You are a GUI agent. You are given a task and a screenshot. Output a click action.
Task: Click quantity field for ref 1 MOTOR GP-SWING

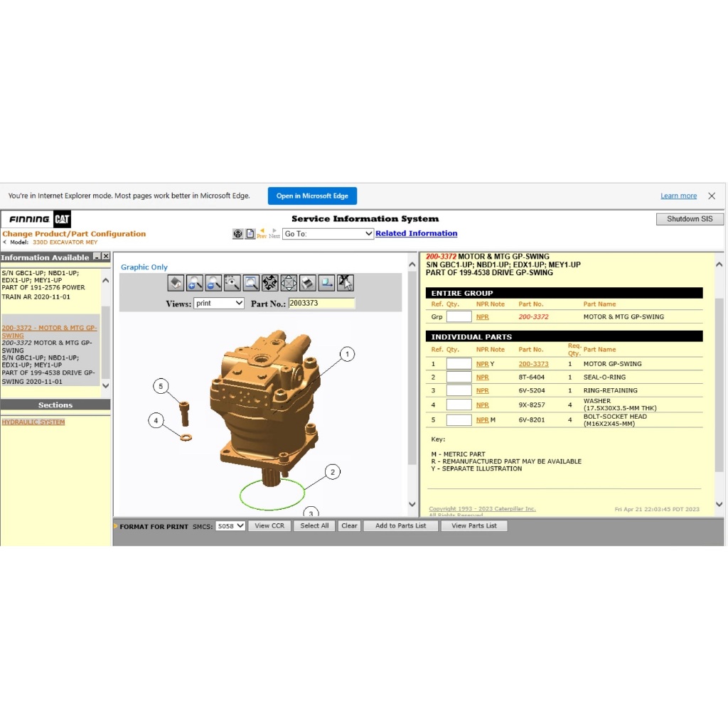[459, 364]
